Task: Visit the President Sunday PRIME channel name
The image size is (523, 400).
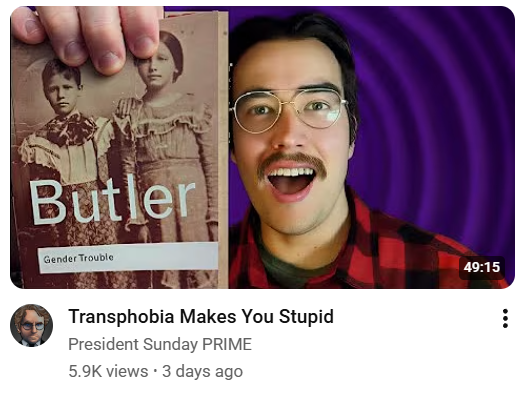Action: coord(160,344)
